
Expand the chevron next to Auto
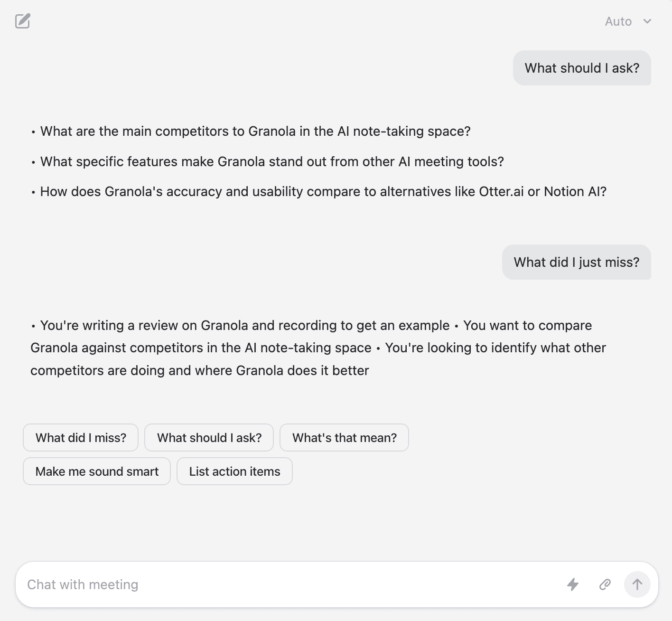coord(647,21)
